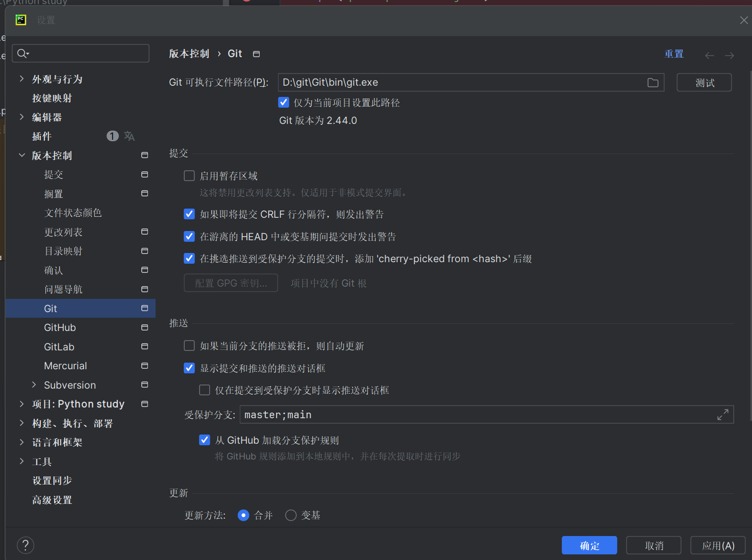Viewport: 752px width, 560px height.
Task: Expand the Subversion subsection
Action: 34,385
